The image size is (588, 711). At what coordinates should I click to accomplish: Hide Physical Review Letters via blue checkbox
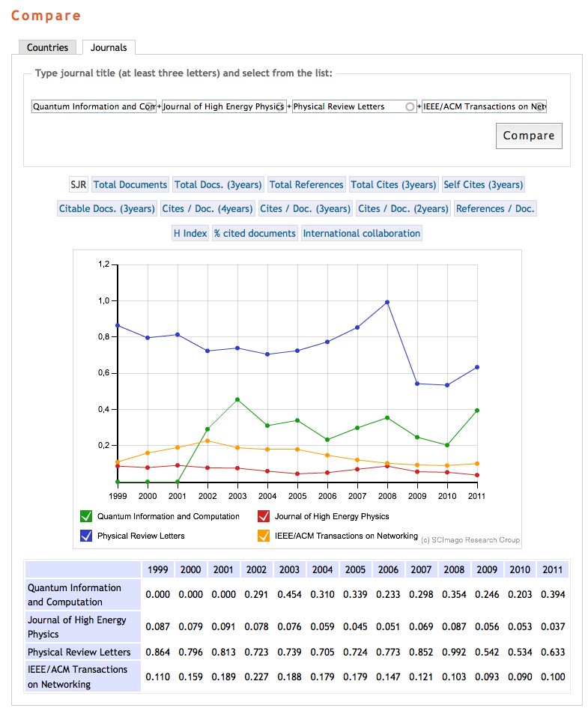click(x=86, y=536)
